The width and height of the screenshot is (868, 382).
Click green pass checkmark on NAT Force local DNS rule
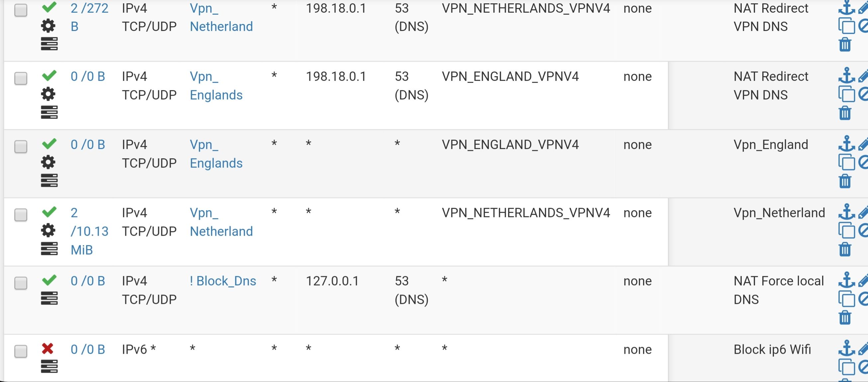tap(49, 280)
